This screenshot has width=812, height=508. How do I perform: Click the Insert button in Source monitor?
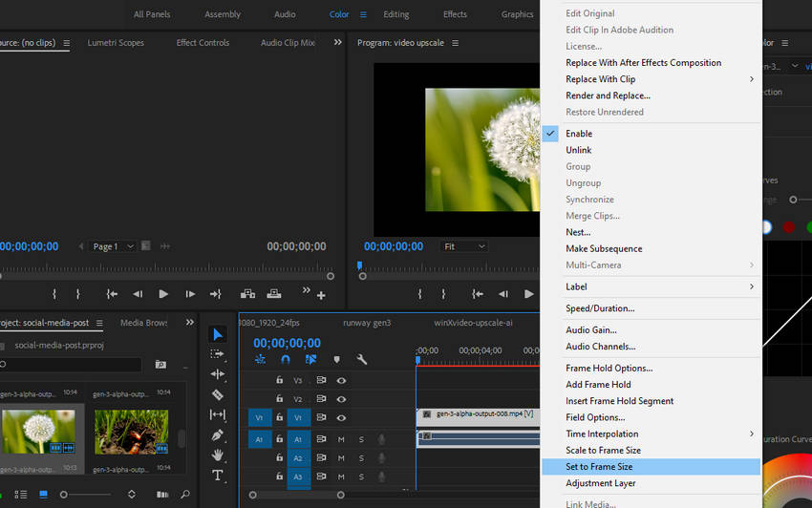(247, 294)
